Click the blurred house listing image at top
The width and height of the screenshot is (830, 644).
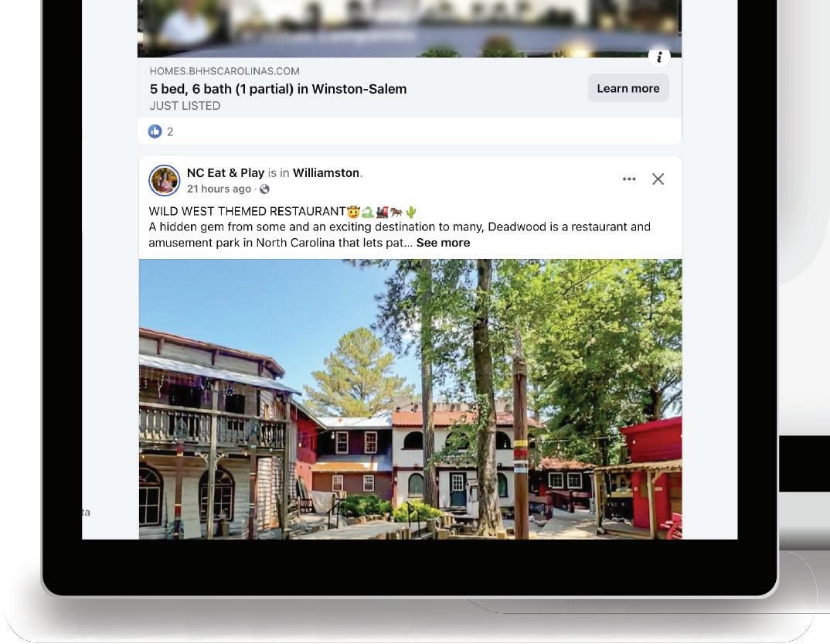click(x=409, y=29)
